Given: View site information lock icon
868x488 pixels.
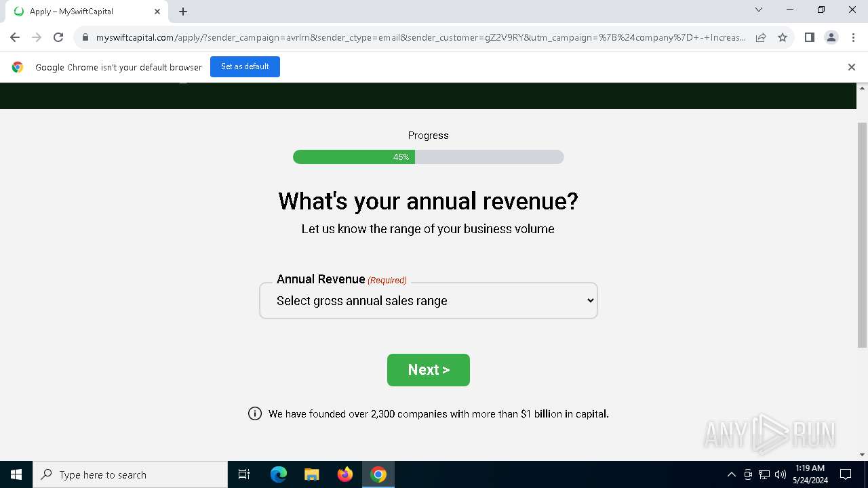Looking at the screenshot, I should 85,38.
